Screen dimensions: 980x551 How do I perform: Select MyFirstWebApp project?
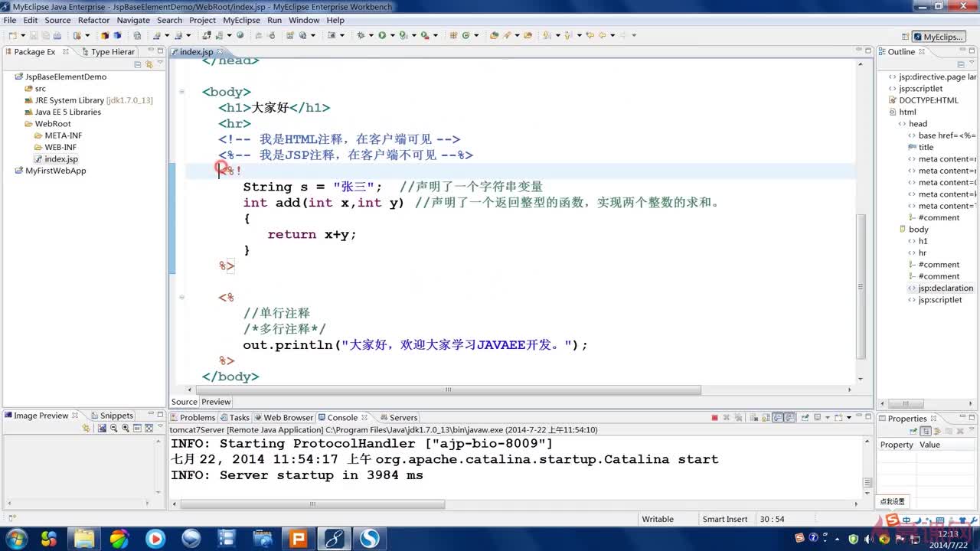pyautogui.click(x=51, y=171)
